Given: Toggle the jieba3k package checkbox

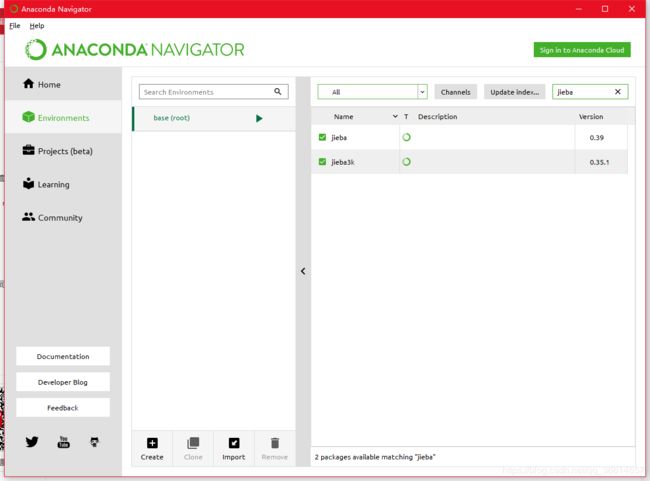Looking at the screenshot, I should (x=322, y=162).
